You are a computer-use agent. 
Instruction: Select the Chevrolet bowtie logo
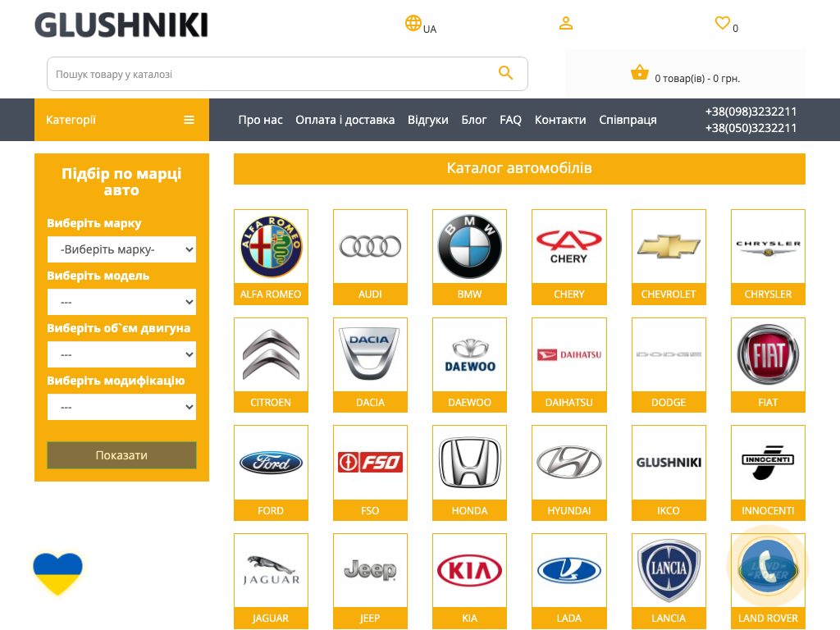[x=669, y=246]
